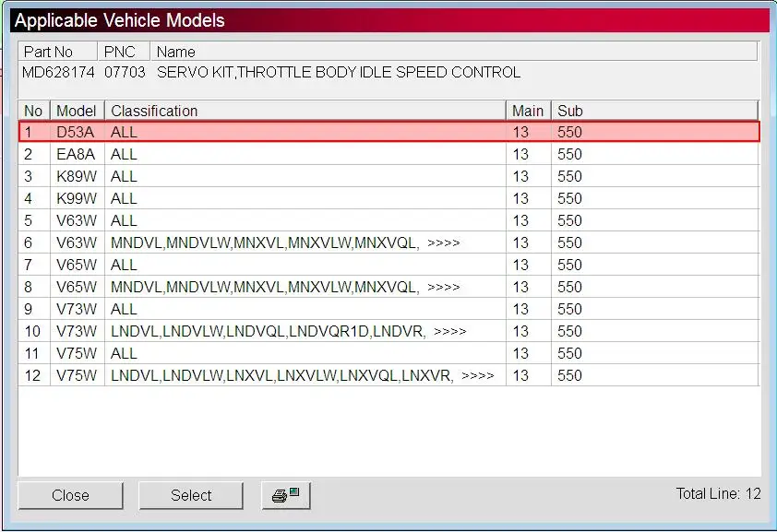
Task: Close the Applicable Vehicle Models dialog
Action: (x=70, y=495)
